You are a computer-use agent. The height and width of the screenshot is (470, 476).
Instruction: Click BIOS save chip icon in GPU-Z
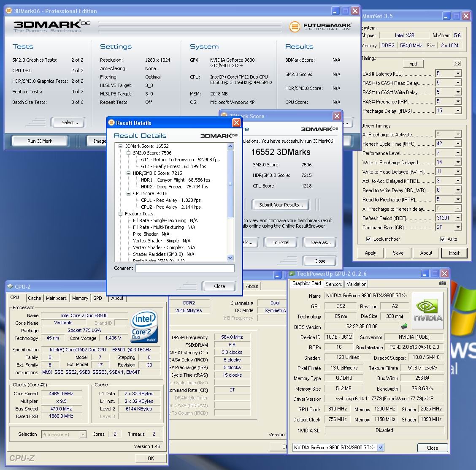pos(404,326)
